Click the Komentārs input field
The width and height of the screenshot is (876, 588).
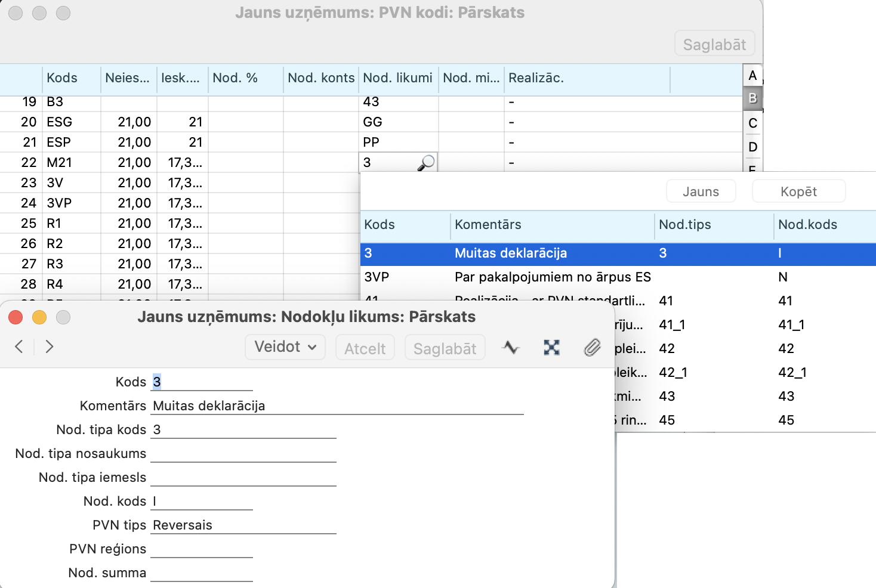(337, 406)
